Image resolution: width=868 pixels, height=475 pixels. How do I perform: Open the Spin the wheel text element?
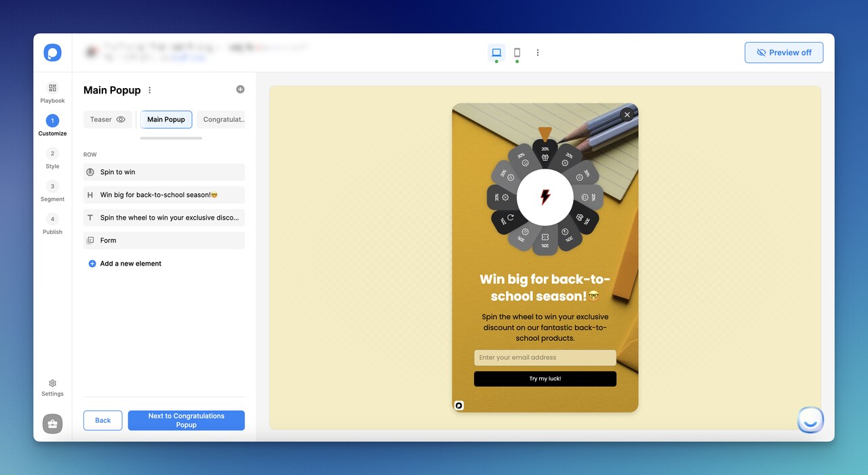pyautogui.click(x=164, y=218)
